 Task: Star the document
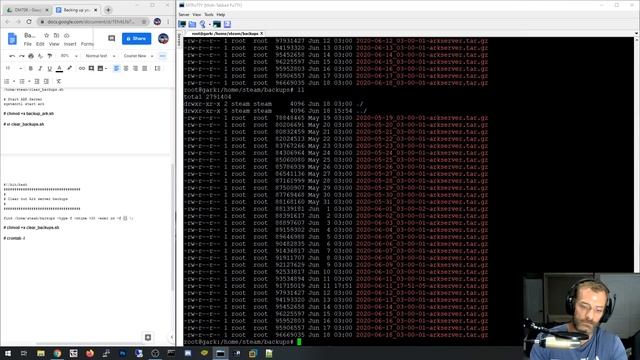click(47, 36)
